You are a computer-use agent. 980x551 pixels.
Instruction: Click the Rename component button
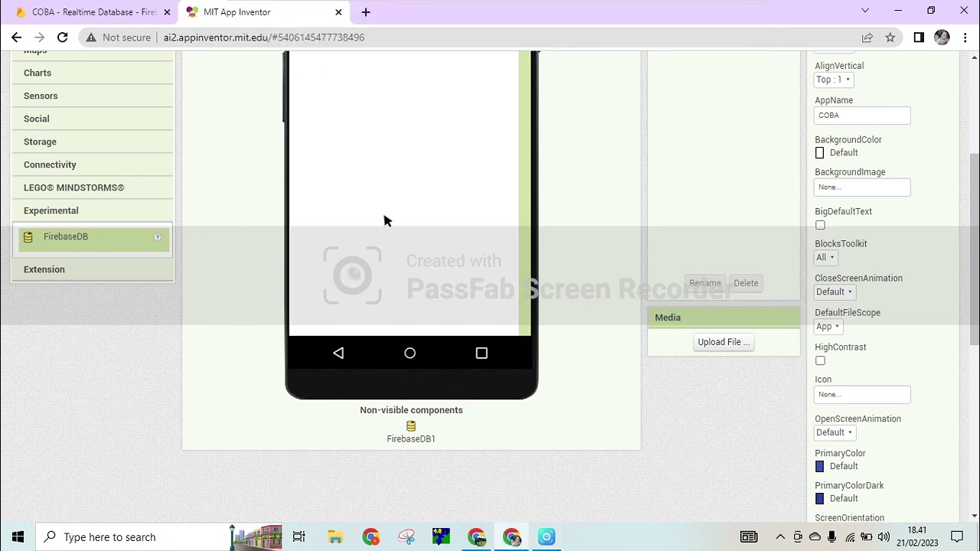point(705,283)
